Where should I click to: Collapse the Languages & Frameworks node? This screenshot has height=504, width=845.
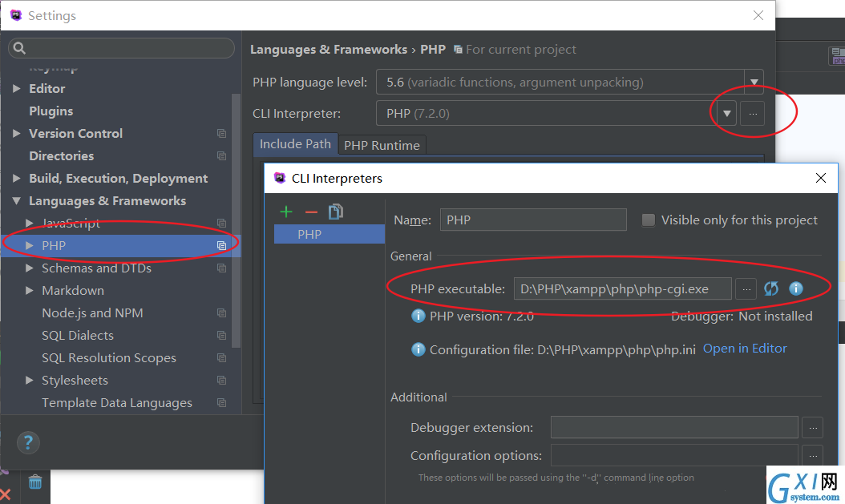click(17, 201)
